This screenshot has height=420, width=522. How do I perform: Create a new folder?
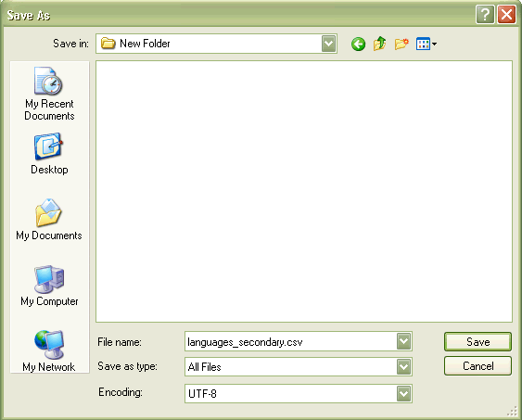(401, 44)
